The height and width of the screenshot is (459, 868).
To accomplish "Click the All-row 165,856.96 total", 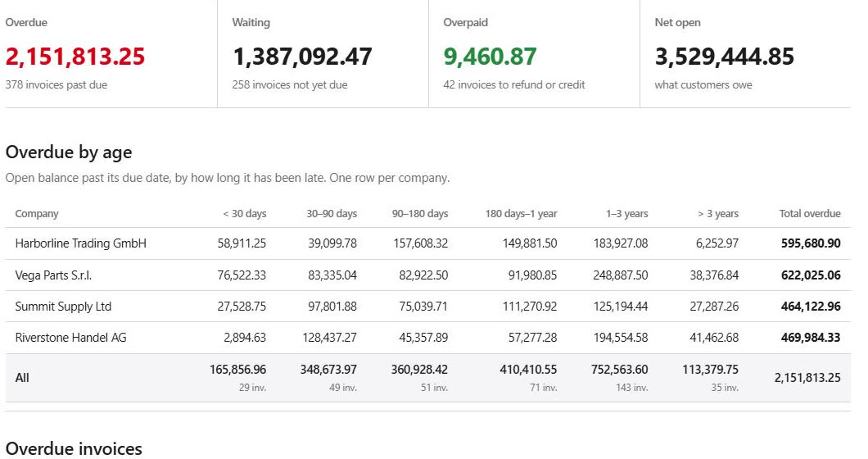I will (x=238, y=370).
